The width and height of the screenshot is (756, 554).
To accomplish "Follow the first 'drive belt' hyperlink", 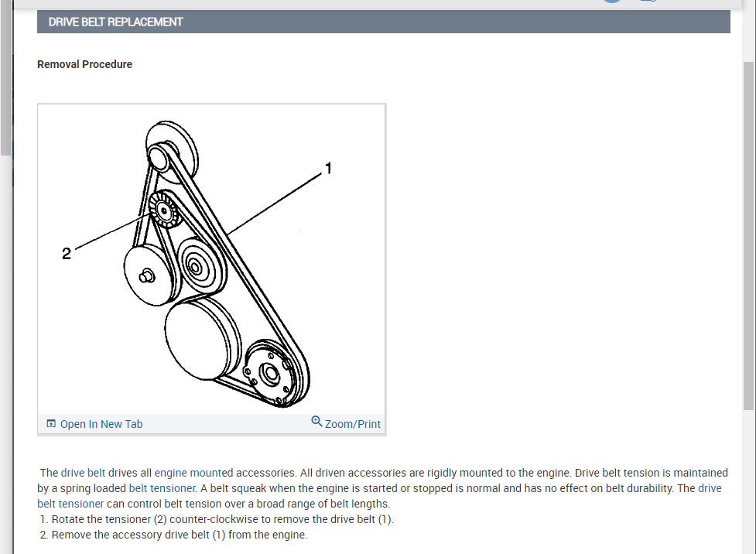I will pos(83,473).
